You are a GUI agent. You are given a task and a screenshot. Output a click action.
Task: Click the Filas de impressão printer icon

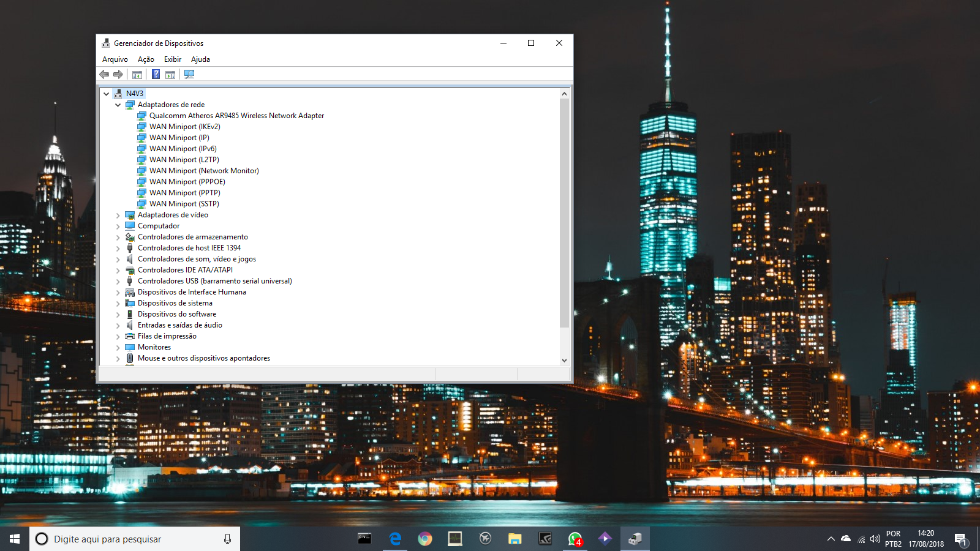click(x=130, y=336)
